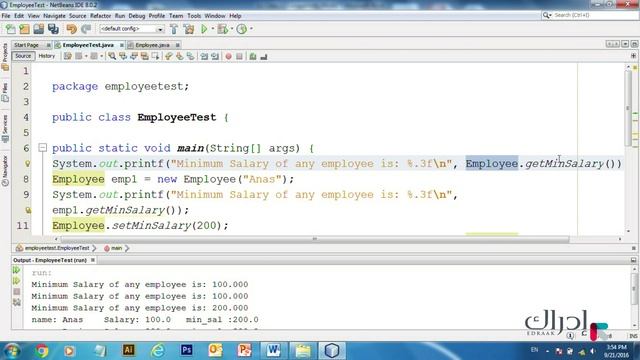The height and width of the screenshot is (360, 640).
Task: Expand the Run Project dropdown arrow
Action: pyautogui.click(x=212, y=29)
